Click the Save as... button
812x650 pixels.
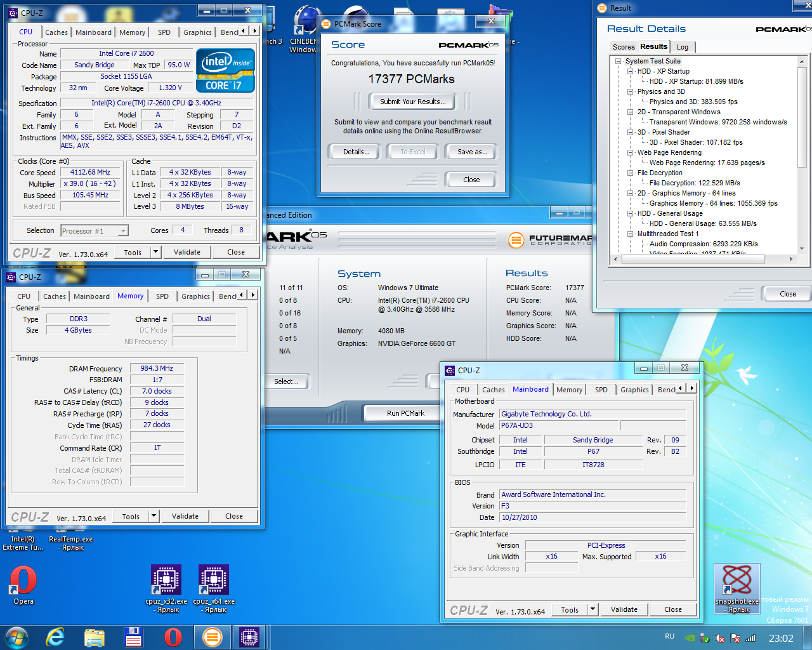(x=473, y=152)
